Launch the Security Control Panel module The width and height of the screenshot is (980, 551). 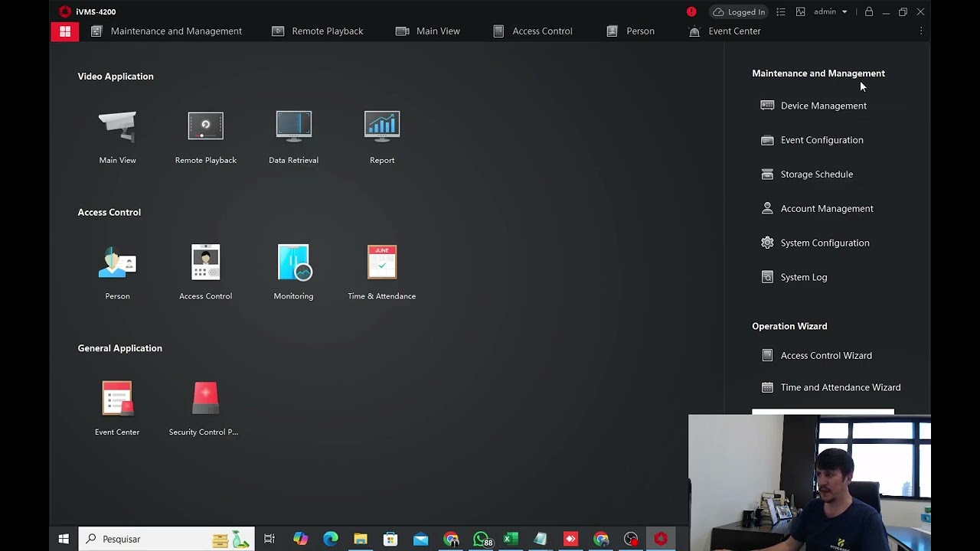click(205, 399)
